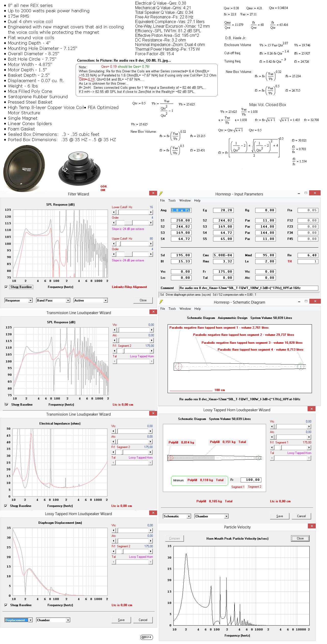Adjust Fr1 Segment 2 slider in SPL Response wizard
327x644 pixels.
tap(133, 351)
